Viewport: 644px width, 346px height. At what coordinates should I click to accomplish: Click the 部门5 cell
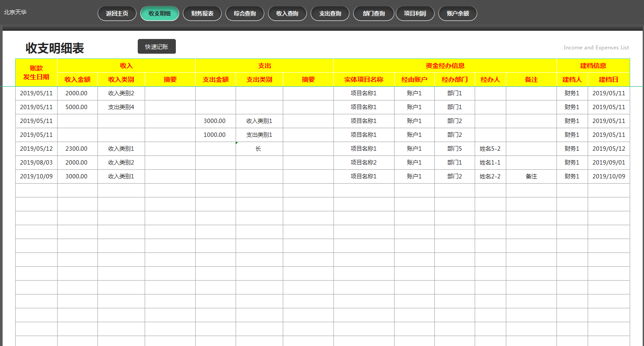point(455,149)
